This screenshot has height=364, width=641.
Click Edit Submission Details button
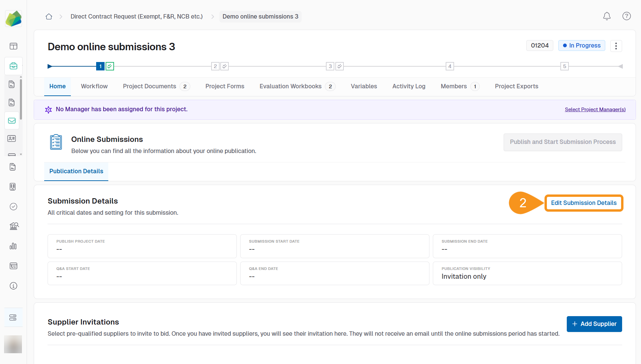(x=583, y=203)
